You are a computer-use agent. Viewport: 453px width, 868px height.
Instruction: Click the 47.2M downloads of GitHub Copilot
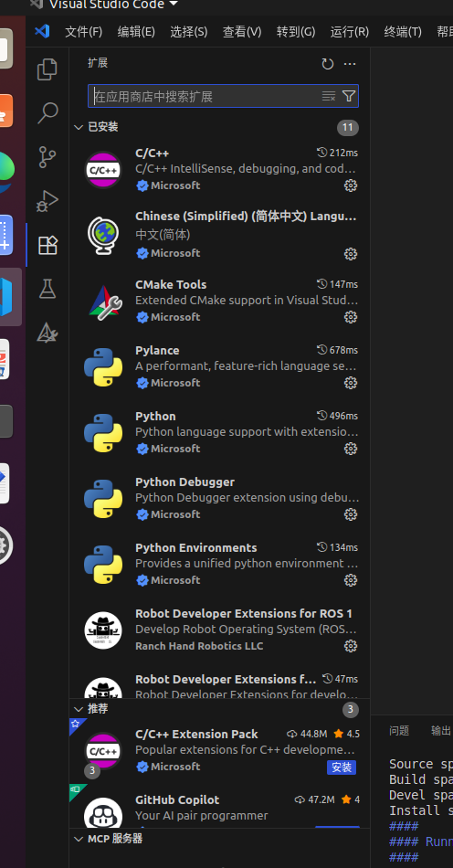tap(315, 799)
